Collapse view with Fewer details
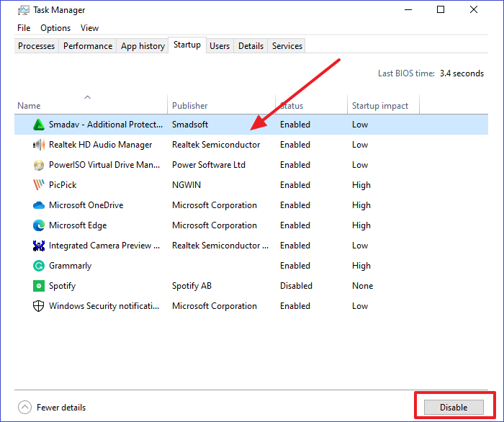This screenshot has width=504, height=422. click(51, 408)
